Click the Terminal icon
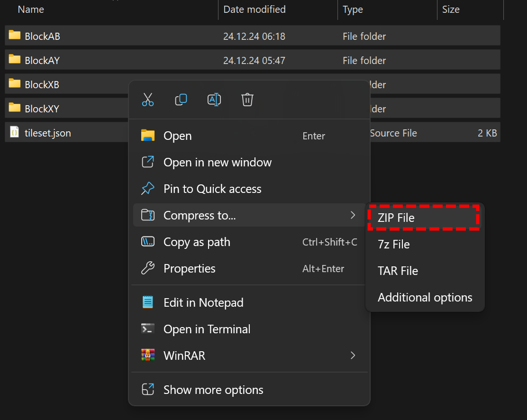This screenshot has width=527, height=420. [x=148, y=329]
